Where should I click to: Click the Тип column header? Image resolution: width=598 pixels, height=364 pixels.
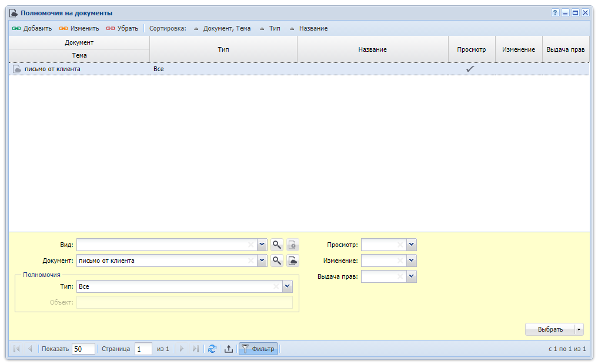click(223, 49)
